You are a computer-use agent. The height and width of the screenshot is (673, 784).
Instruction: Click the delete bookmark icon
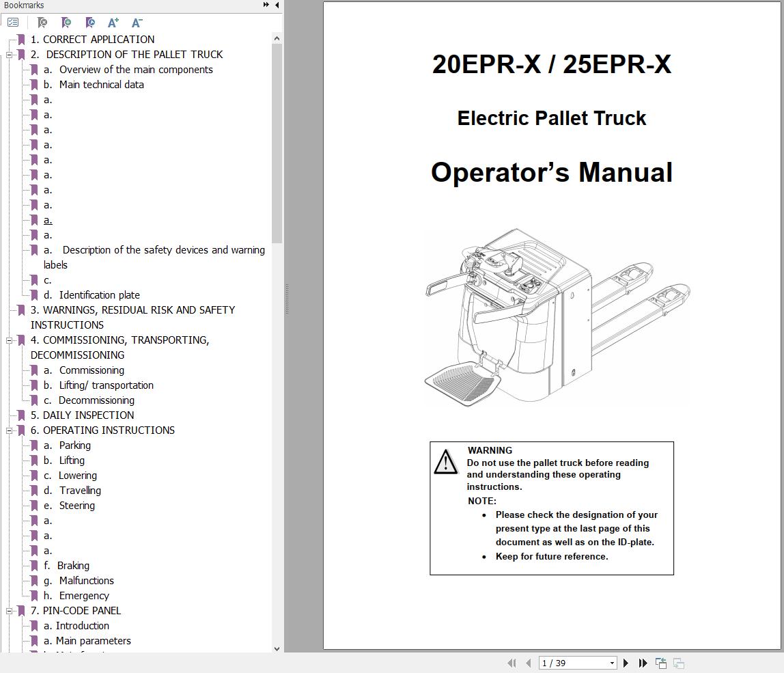pyautogui.click(x=42, y=23)
